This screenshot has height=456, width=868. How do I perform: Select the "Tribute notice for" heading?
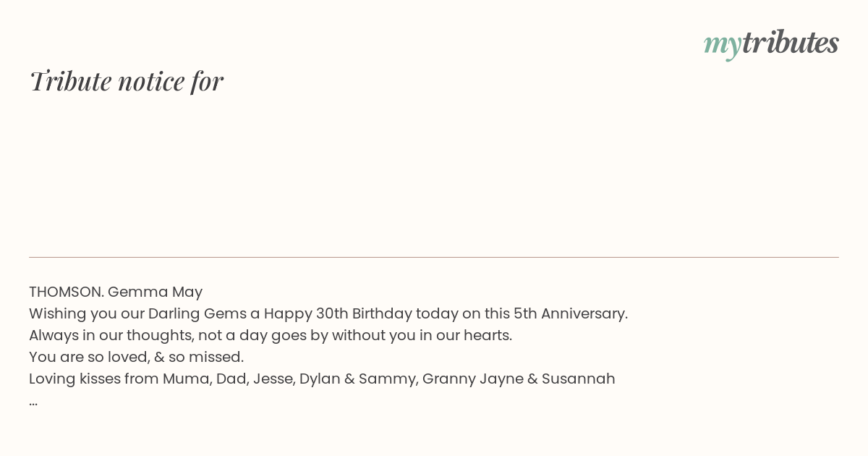[x=126, y=81]
